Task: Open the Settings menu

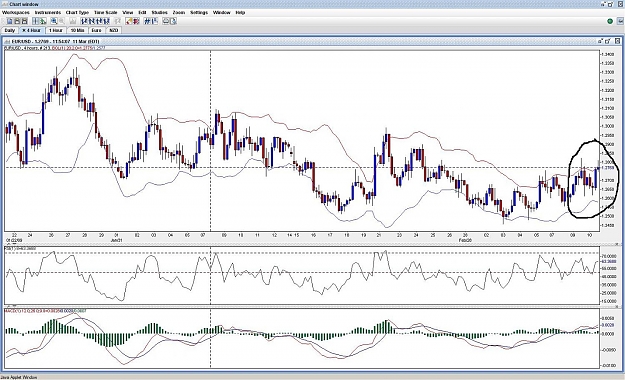Action: [x=199, y=12]
